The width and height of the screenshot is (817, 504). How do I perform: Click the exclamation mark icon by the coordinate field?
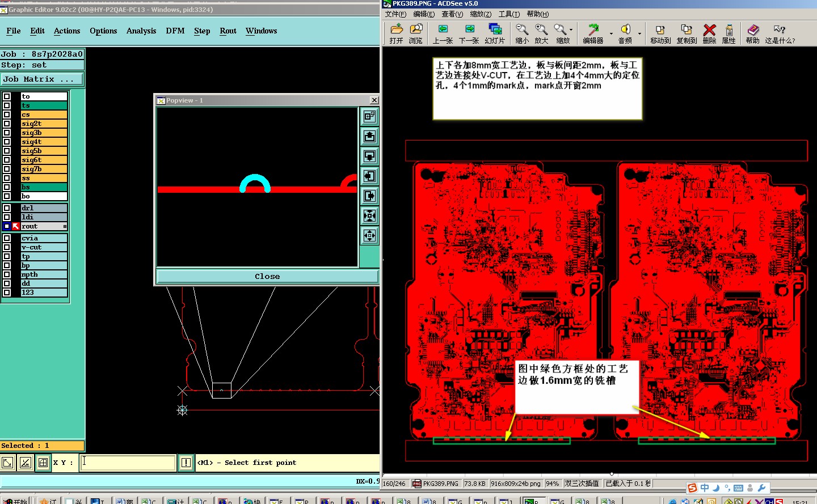[x=186, y=463]
